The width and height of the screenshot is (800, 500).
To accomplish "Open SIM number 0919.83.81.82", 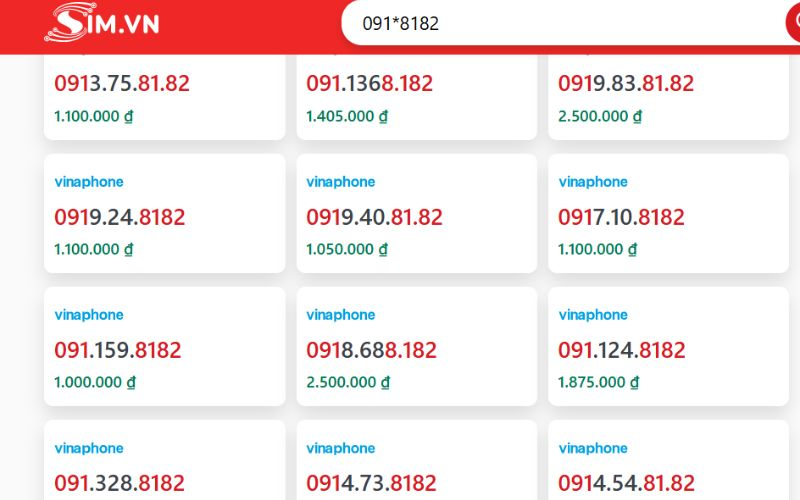I will pyautogui.click(x=626, y=84).
